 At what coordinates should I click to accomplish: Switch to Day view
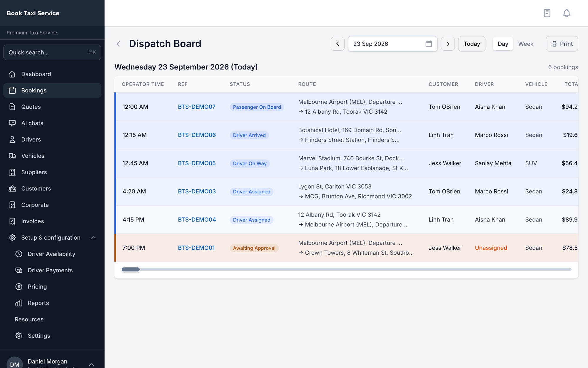(503, 44)
